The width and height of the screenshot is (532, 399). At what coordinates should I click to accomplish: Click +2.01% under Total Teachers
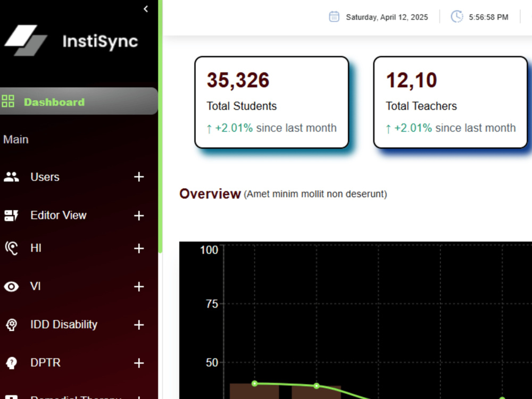[413, 128]
